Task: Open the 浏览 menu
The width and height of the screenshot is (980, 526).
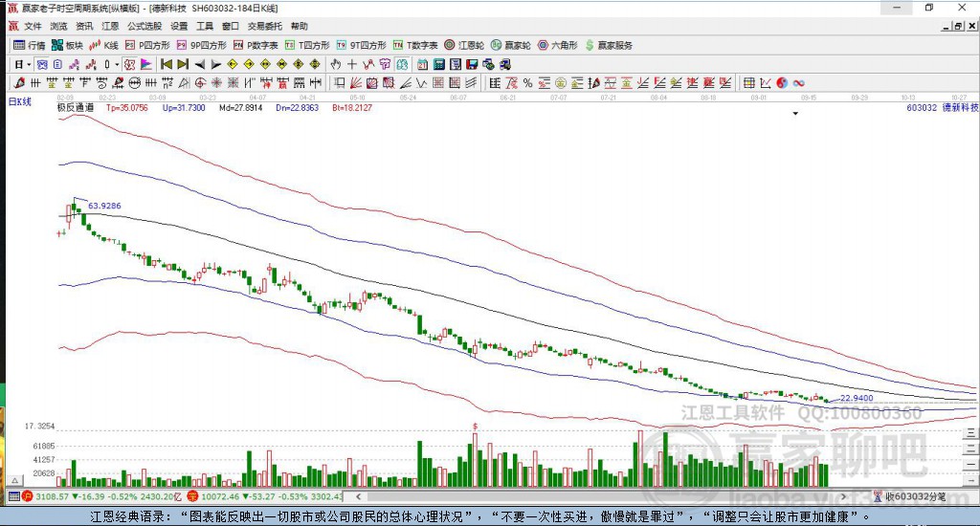Action: (x=58, y=26)
